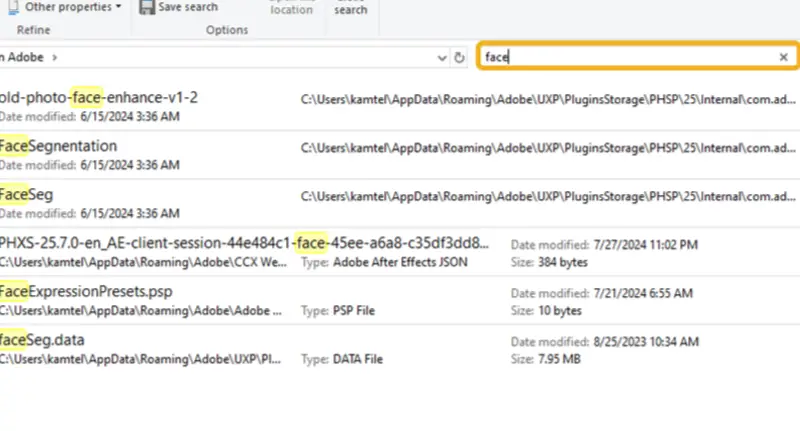
Task: Click date modified 7/21/2024 6:55 AM
Action: [x=643, y=293]
